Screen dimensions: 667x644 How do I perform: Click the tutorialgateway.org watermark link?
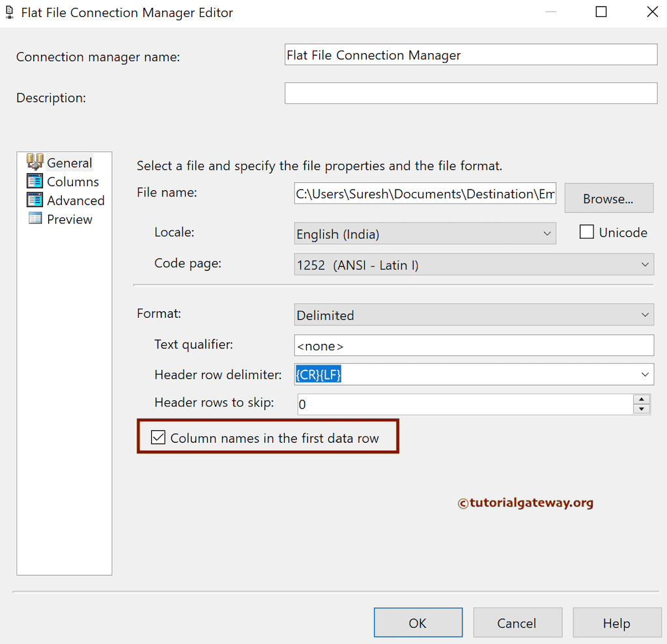[x=525, y=503]
